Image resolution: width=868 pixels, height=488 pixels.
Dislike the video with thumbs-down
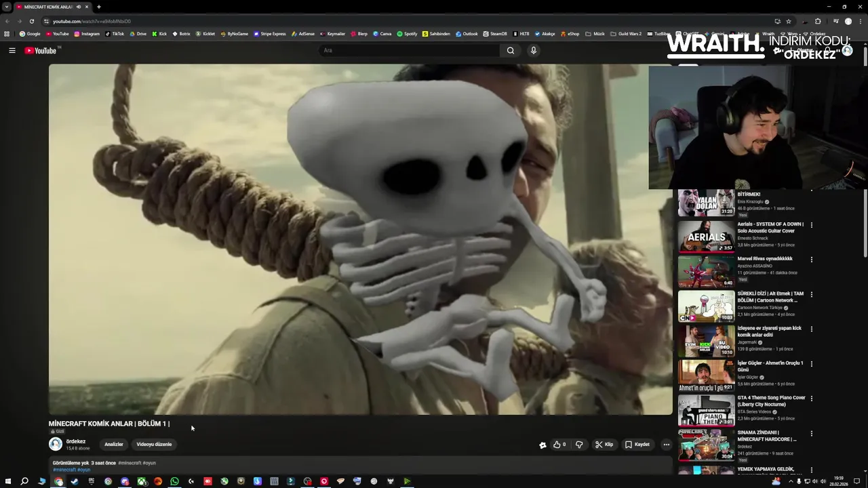579,445
